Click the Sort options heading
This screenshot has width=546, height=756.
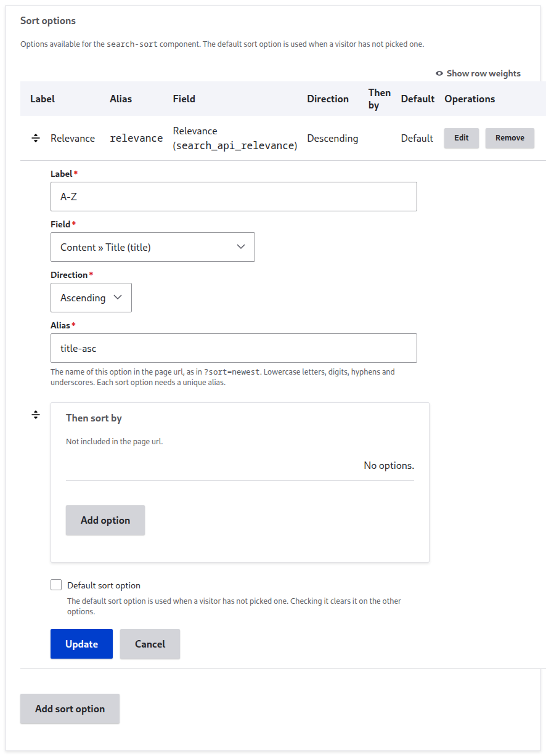click(x=48, y=20)
